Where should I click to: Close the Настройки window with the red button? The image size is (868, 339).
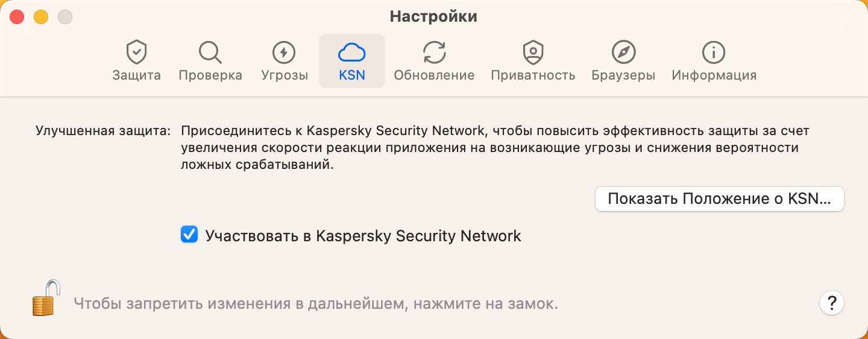17,17
